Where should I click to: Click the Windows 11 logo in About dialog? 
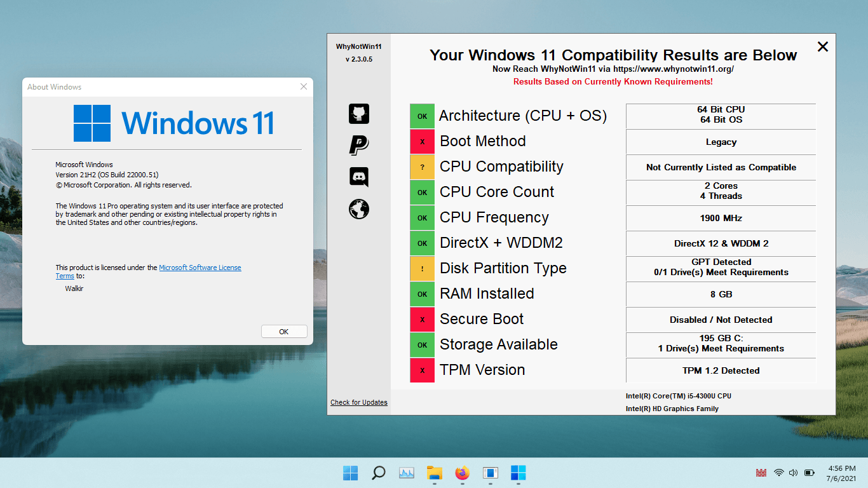tap(173, 123)
